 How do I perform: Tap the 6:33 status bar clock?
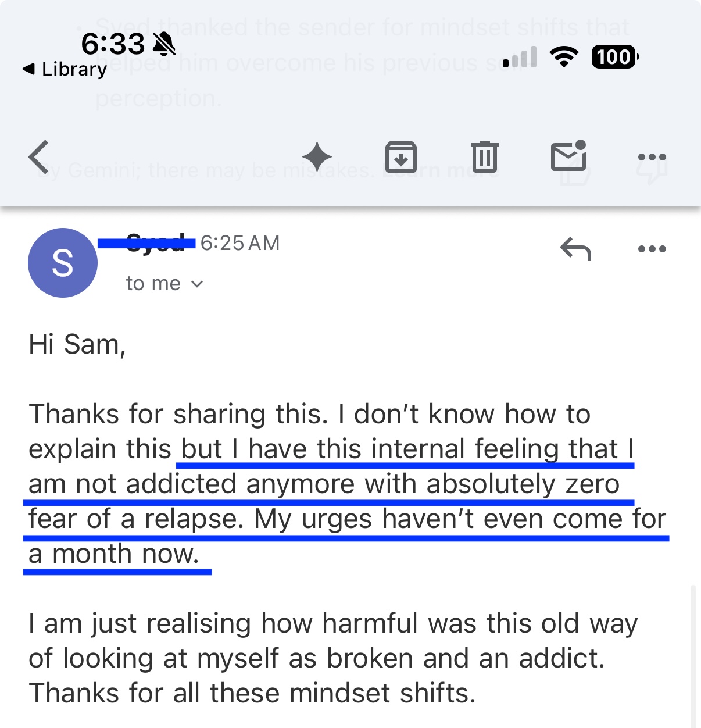[x=113, y=44]
